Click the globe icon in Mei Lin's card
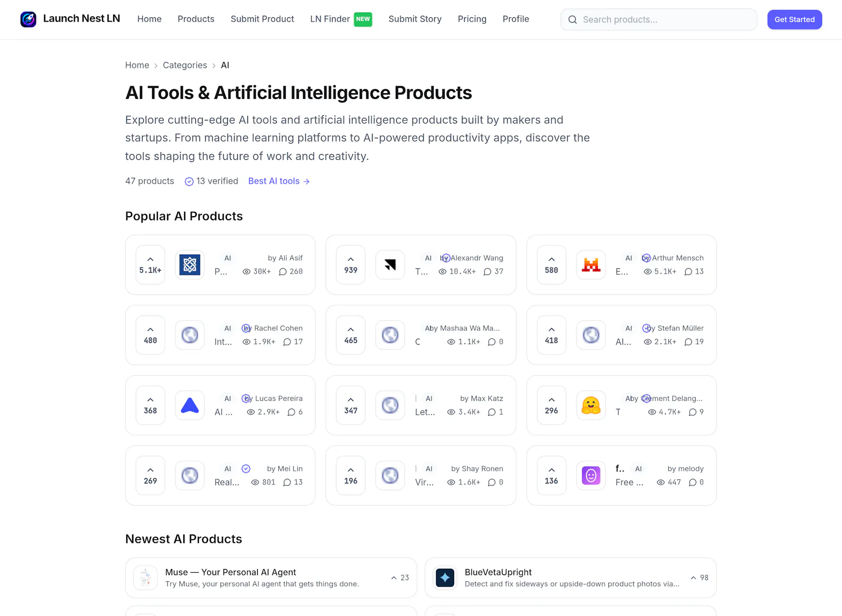The height and width of the screenshot is (616, 842). (190, 476)
